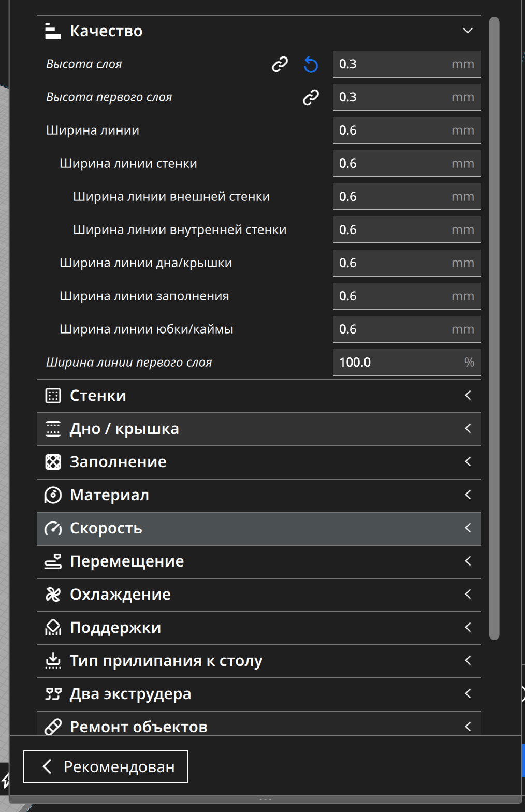Image resolution: width=525 pixels, height=812 pixels.
Task: Click the Стенки walls category icon
Action: [x=53, y=396]
